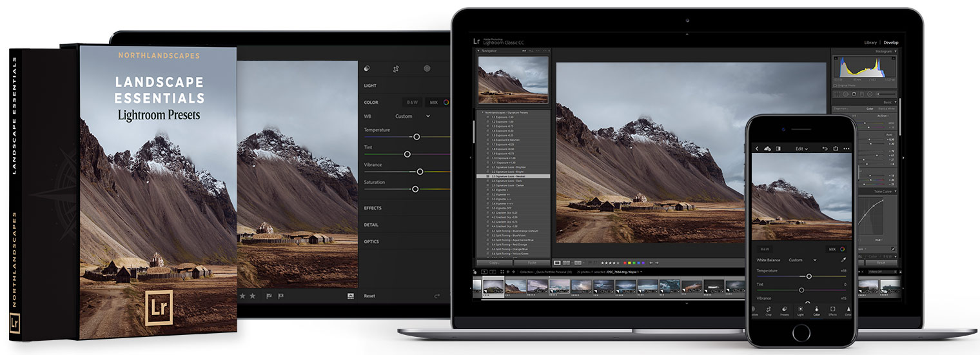Image resolution: width=980 pixels, height=355 pixels.
Task: Open the Crop tool on phone
Action: coord(769,312)
